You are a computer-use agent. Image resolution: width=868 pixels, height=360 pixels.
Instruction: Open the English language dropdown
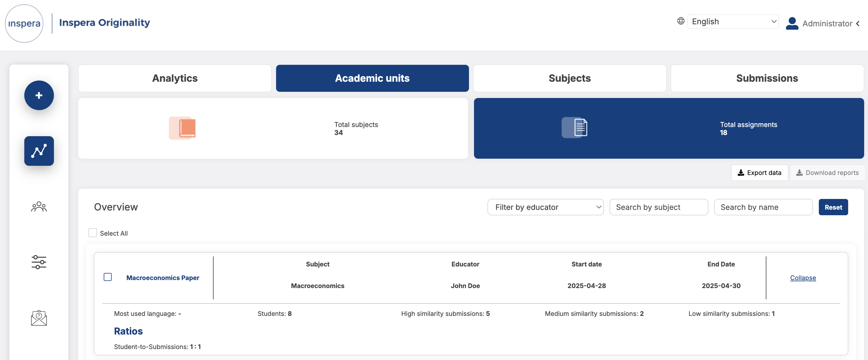tap(733, 22)
